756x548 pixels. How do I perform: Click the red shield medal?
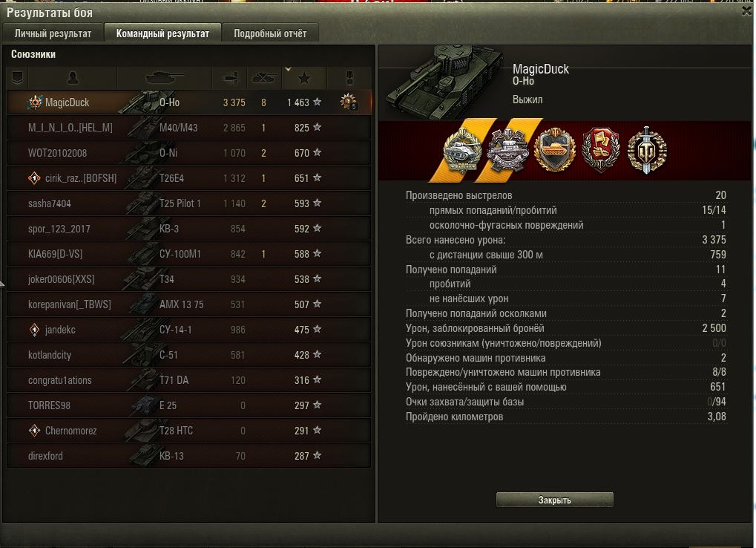[x=600, y=150]
